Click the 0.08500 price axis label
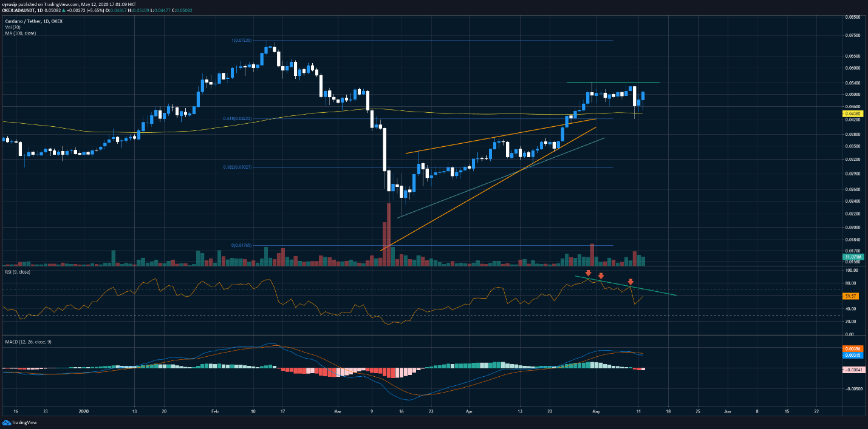Screen dimensions: 868x429 852,17
